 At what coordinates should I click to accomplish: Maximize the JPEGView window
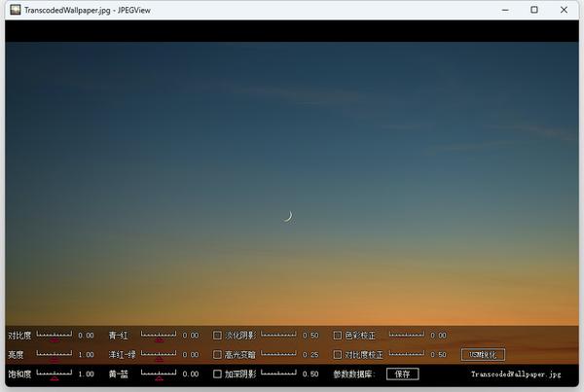tap(534, 10)
